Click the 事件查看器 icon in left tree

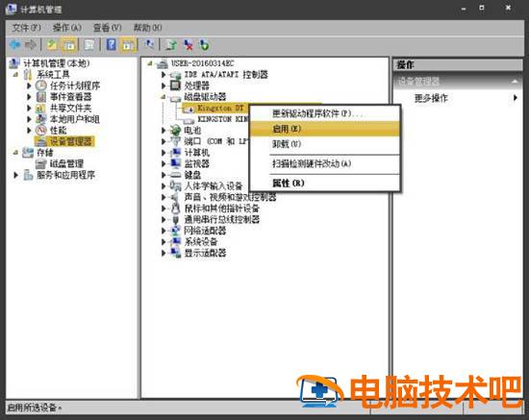point(41,97)
